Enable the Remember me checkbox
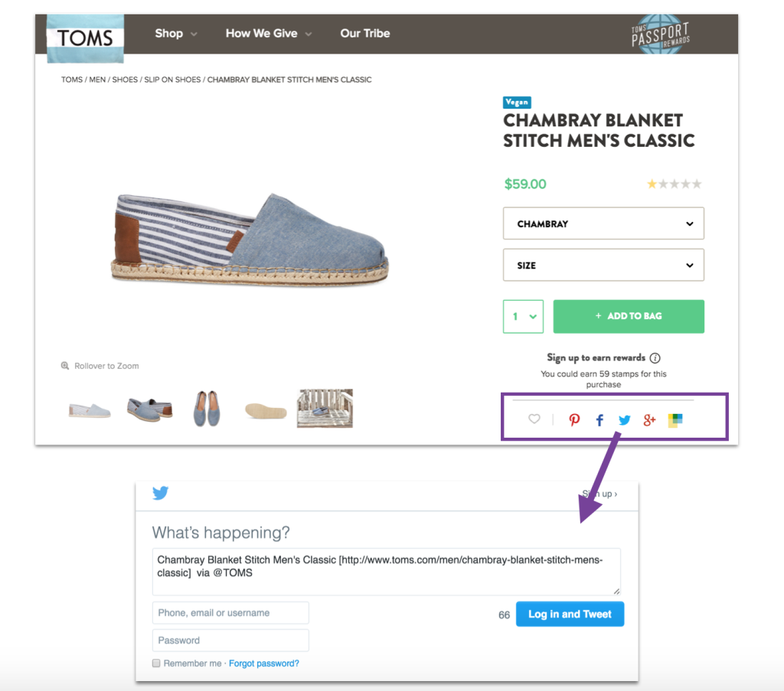 point(156,663)
